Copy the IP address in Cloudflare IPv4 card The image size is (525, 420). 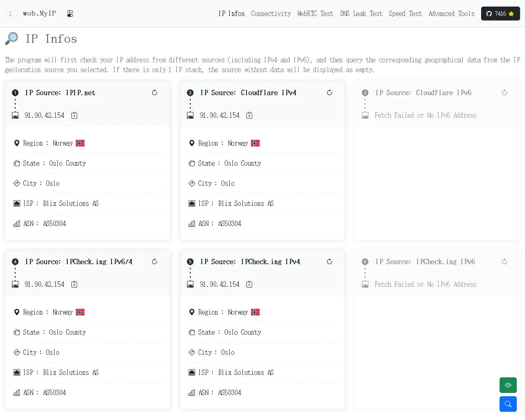(x=249, y=115)
